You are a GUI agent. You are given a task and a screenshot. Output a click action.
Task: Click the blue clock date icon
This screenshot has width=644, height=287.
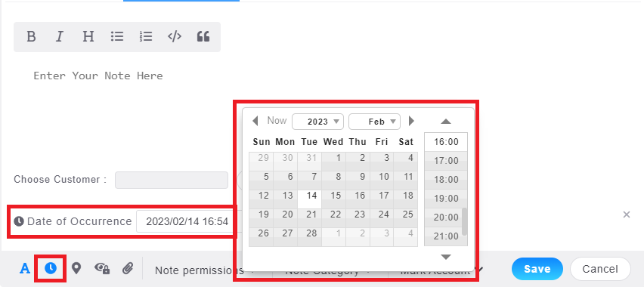pyautogui.click(x=51, y=269)
